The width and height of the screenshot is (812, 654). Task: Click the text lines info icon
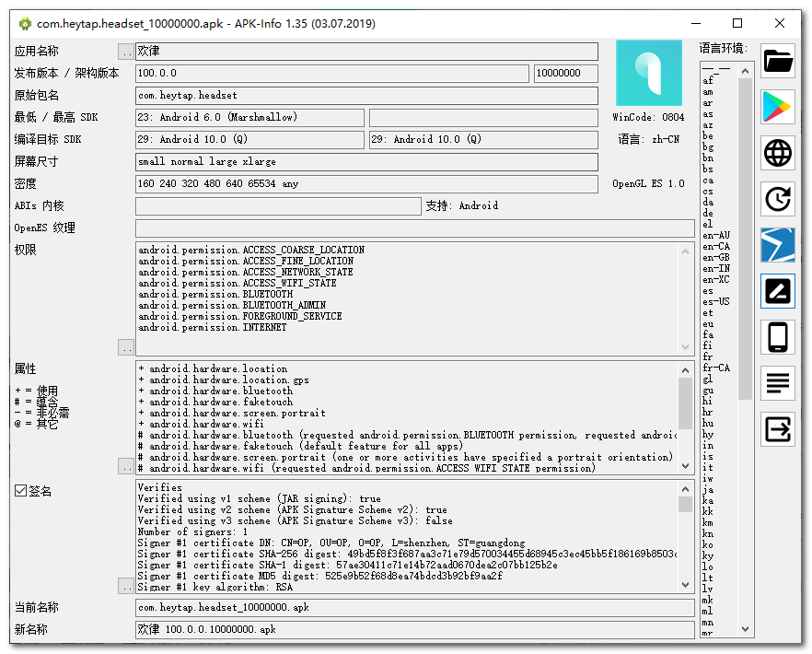click(778, 382)
